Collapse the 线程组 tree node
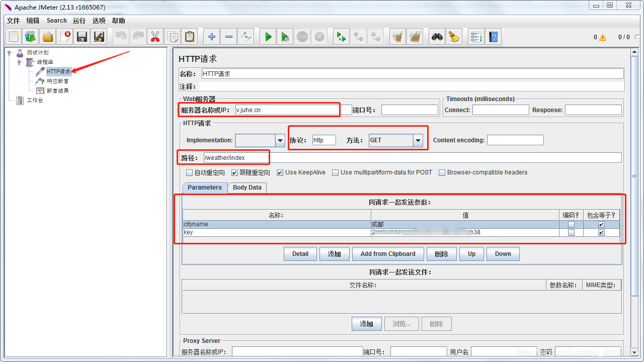This screenshot has height=362, width=644. tap(20, 62)
